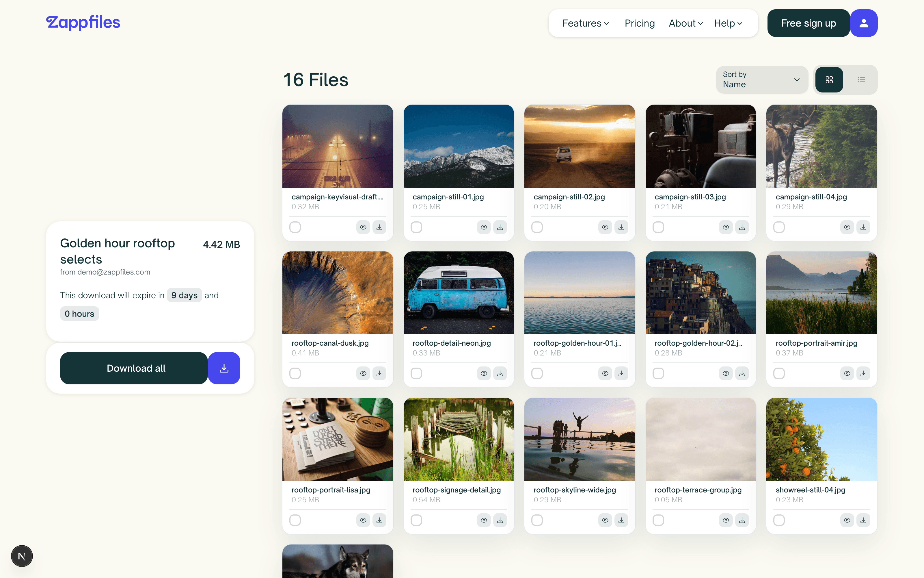Download campaign-still-03.jpg
Screen dimensions: 924x578
(742, 227)
